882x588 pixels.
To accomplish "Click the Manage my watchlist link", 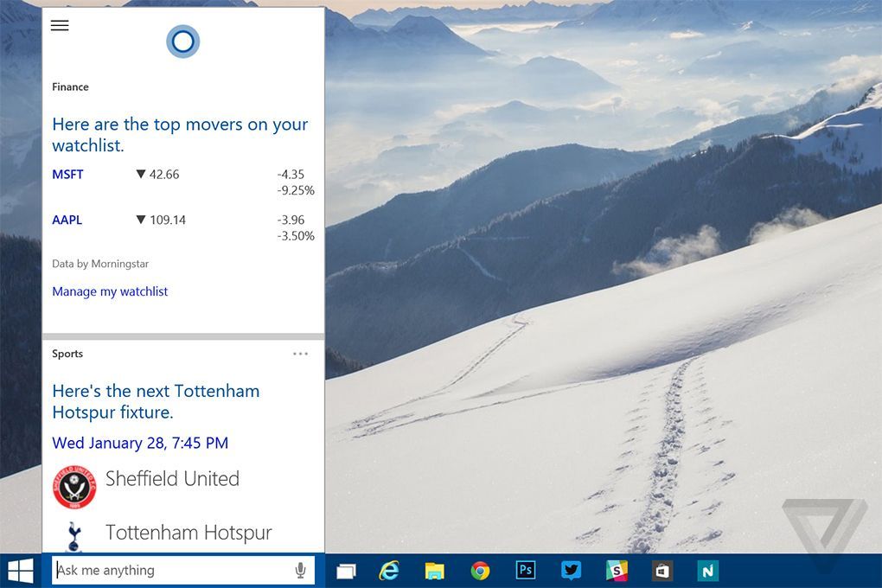I will 110,291.
